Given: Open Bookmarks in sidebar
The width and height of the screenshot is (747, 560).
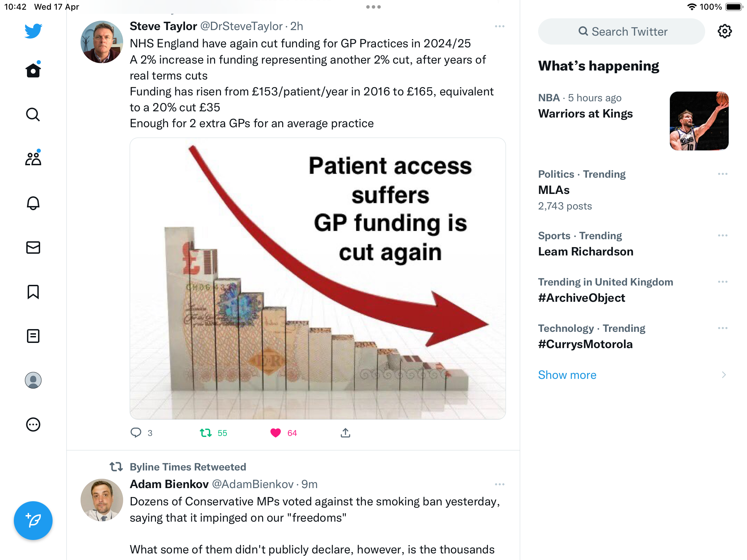Looking at the screenshot, I should tap(33, 292).
